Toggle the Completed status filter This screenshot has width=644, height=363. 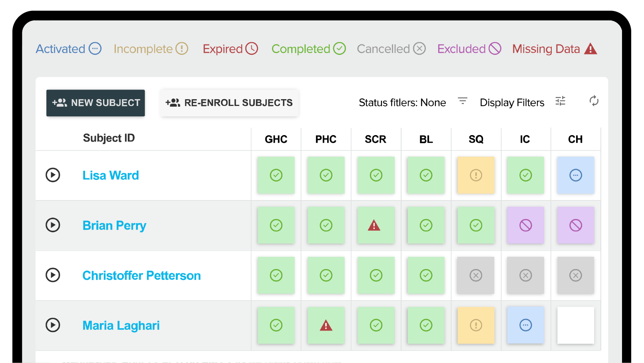click(308, 48)
